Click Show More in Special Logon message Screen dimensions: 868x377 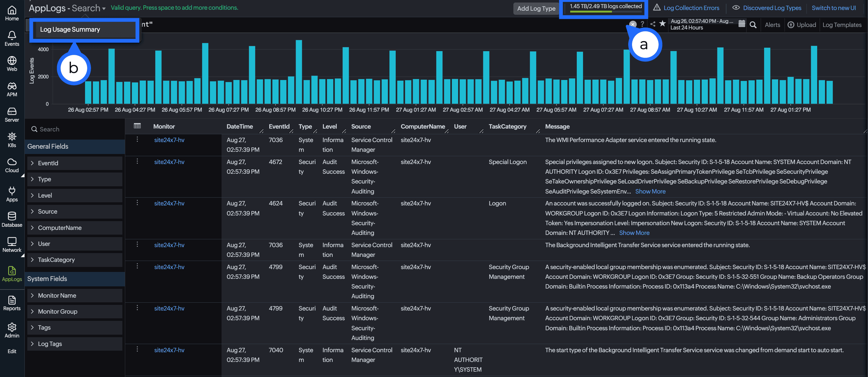point(650,191)
